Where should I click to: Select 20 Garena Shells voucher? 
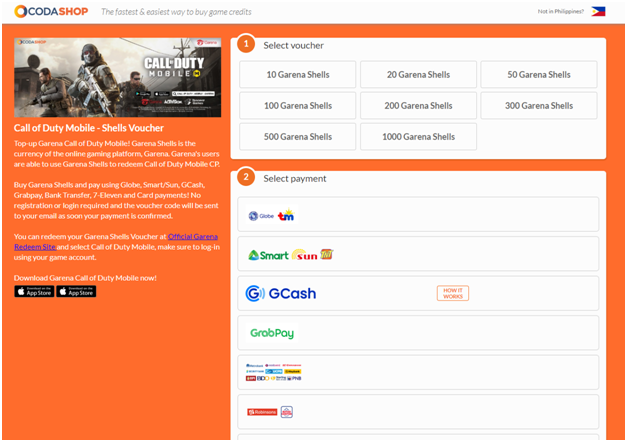418,74
